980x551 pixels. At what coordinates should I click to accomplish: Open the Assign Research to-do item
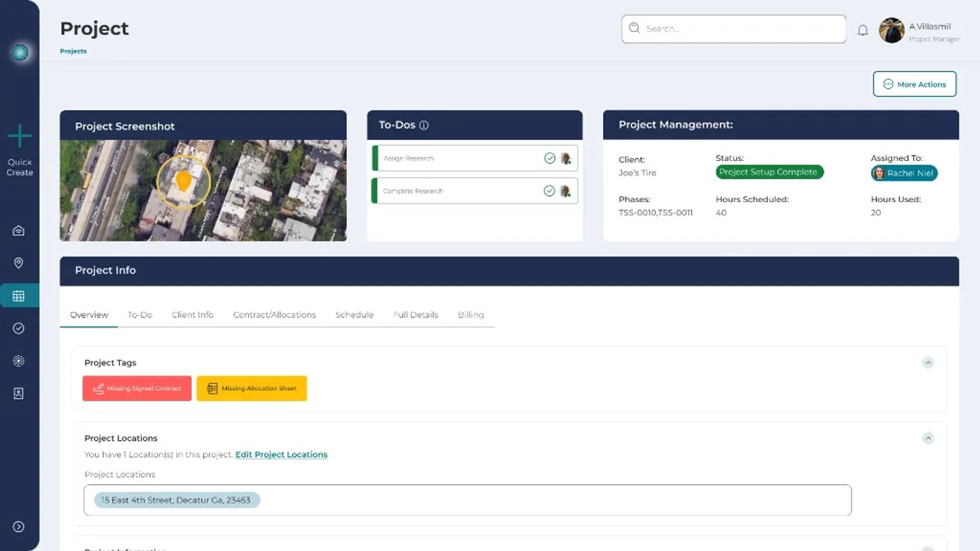coord(475,158)
